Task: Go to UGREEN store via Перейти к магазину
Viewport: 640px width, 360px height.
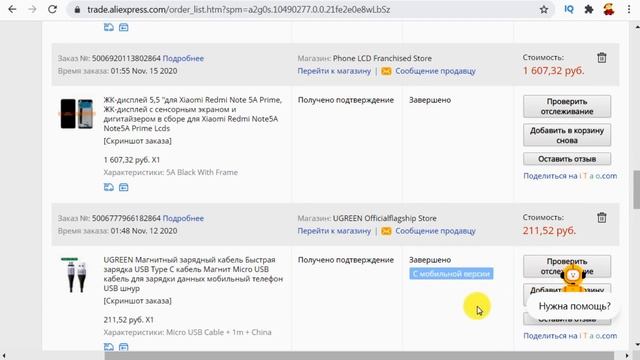Action: pos(334,231)
